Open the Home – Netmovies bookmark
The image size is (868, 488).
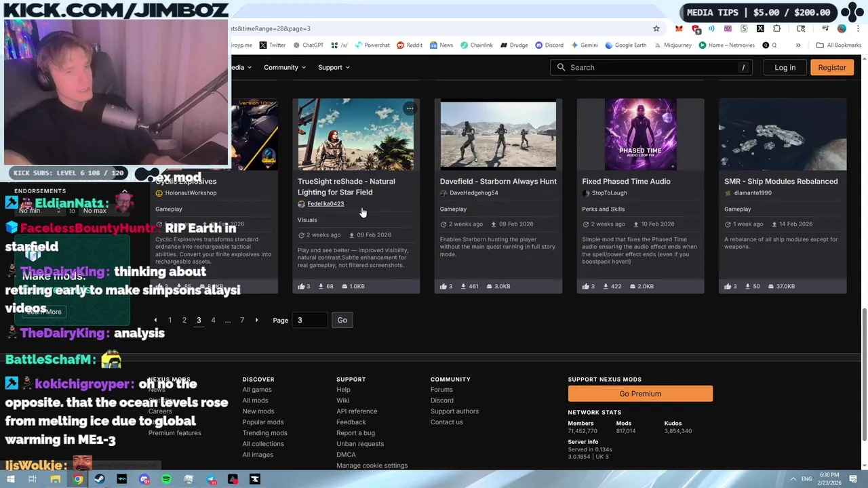pos(726,45)
